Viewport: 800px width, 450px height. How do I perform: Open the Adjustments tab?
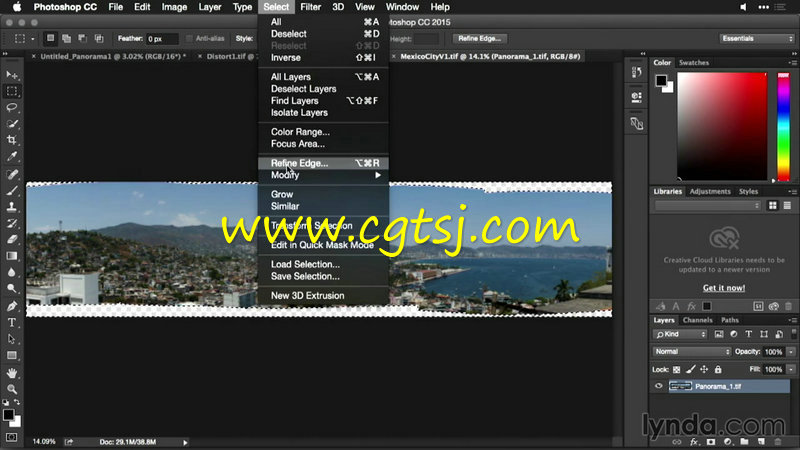pyautogui.click(x=710, y=191)
